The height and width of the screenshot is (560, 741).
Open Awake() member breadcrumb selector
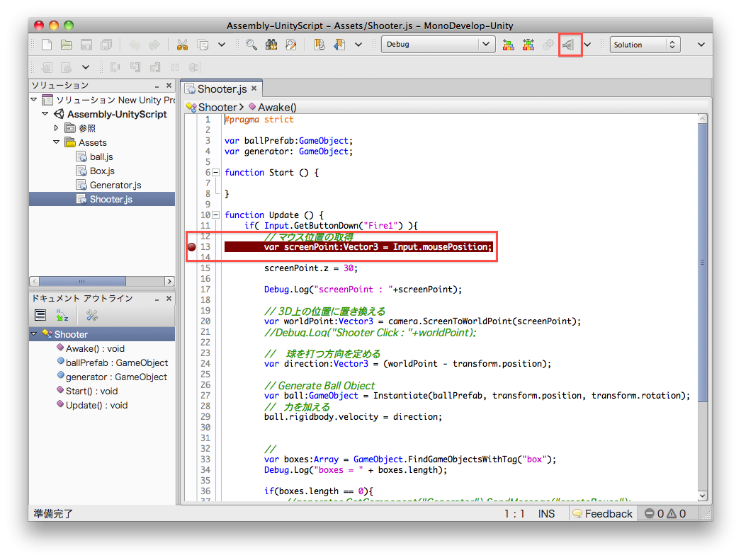pos(273,107)
